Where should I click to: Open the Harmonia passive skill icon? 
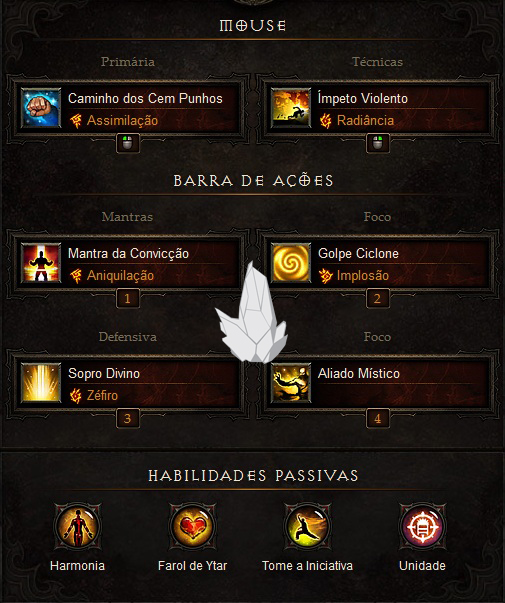click(78, 527)
